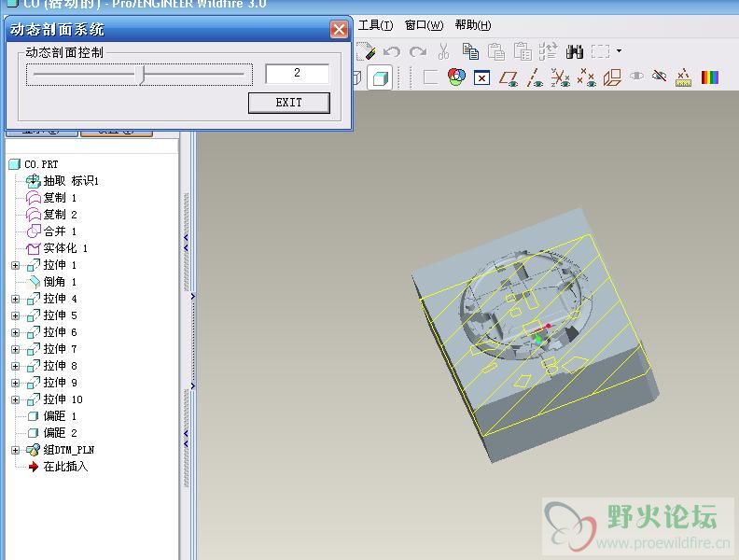739x560 pixels.
Task: Select 偏距 2 feature
Action: tap(60, 433)
